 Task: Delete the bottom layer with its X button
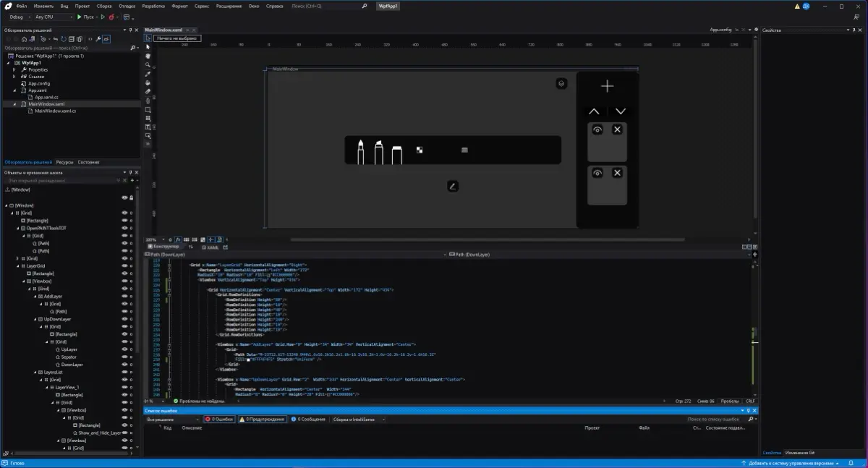(x=616, y=173)
